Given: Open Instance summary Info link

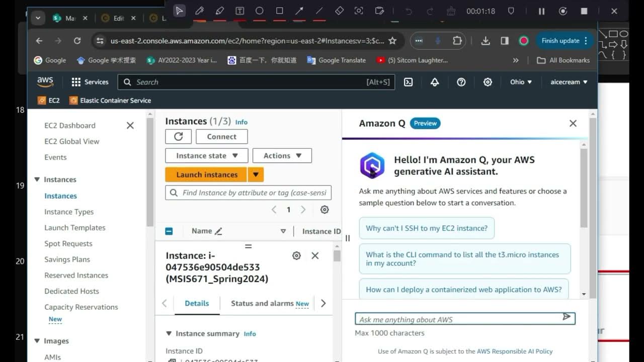Looking at the screenshot, I should point(250,334).
